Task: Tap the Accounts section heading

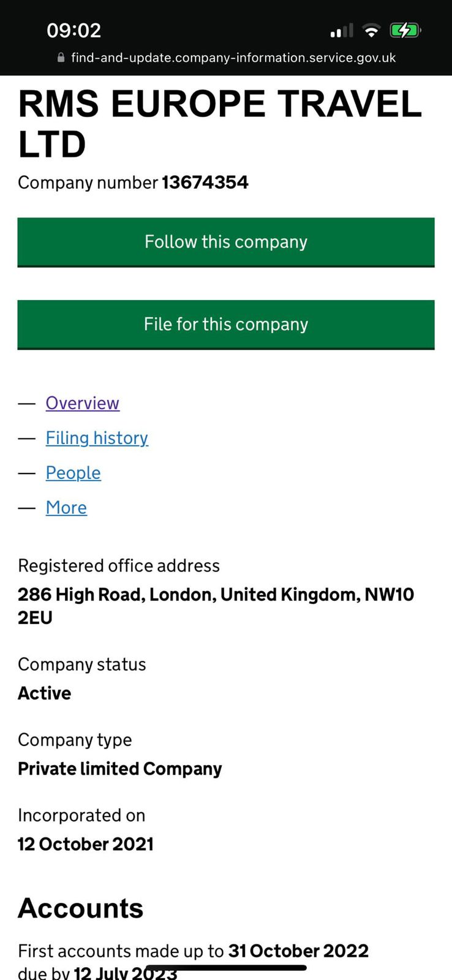Action: (x=80, y=908)
